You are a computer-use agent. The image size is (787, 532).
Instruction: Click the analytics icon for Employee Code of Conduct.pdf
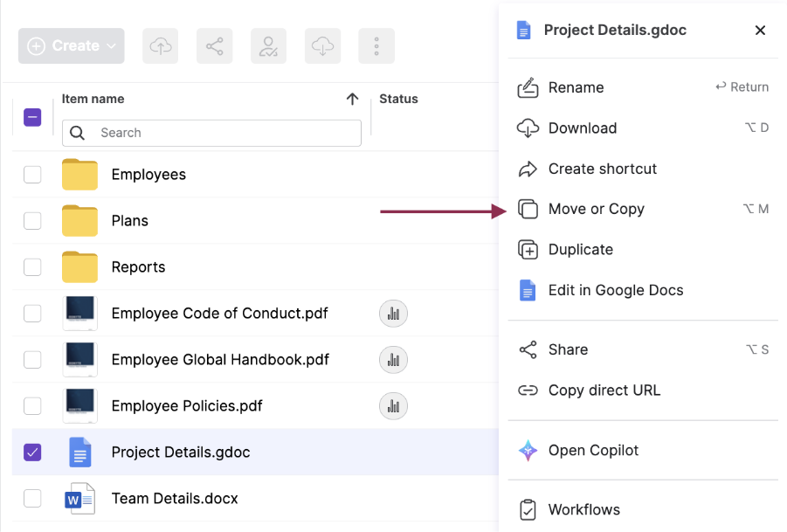(x=393, y=314)
